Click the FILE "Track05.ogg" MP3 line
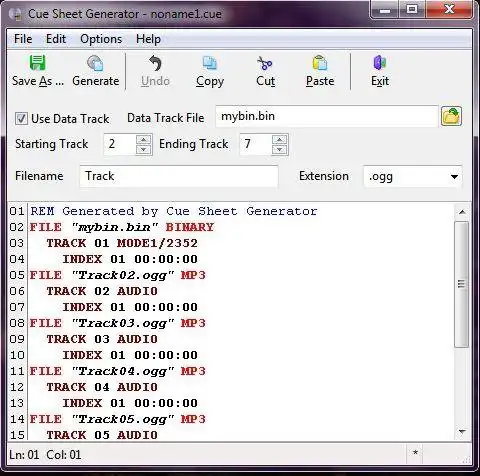 pos(118,419)
